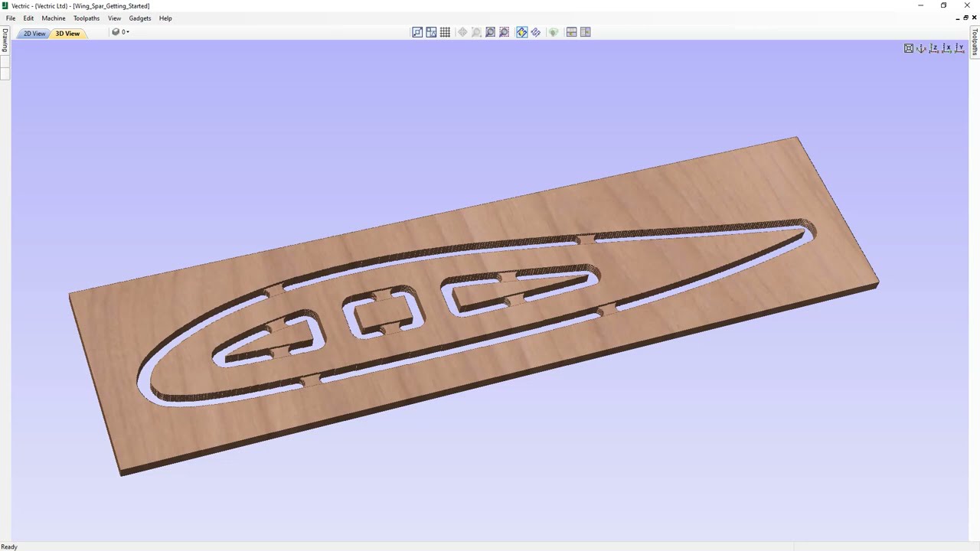Open the Toolpaths menu
Image resolution: width=980 pixels, height=551 pixels.
(x=87, y=18)
